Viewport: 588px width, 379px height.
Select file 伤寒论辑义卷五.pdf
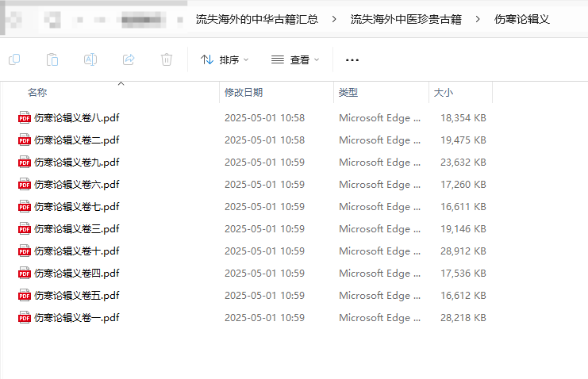click(x=76, y=296)
